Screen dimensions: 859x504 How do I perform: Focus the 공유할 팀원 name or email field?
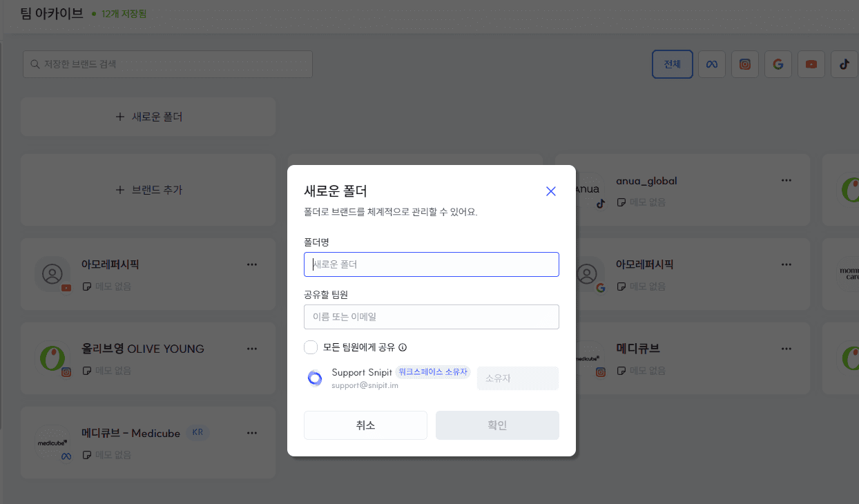click(432, 317)
